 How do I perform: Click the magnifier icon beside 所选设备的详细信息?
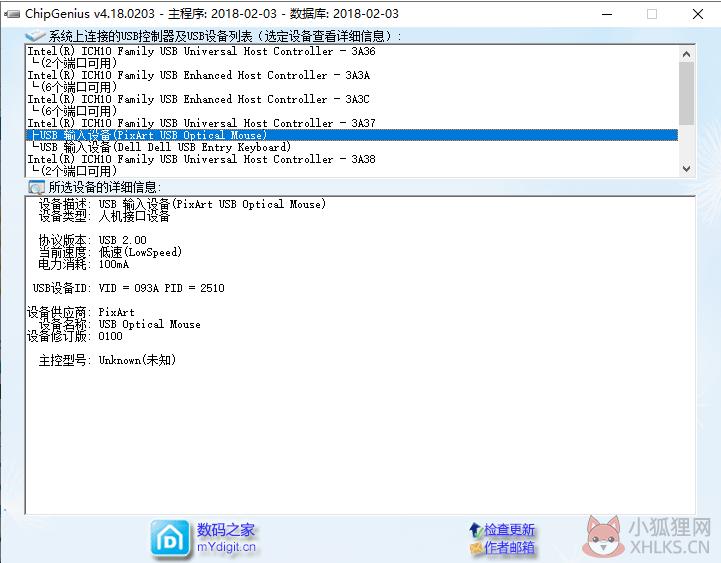tap(36, 187)
